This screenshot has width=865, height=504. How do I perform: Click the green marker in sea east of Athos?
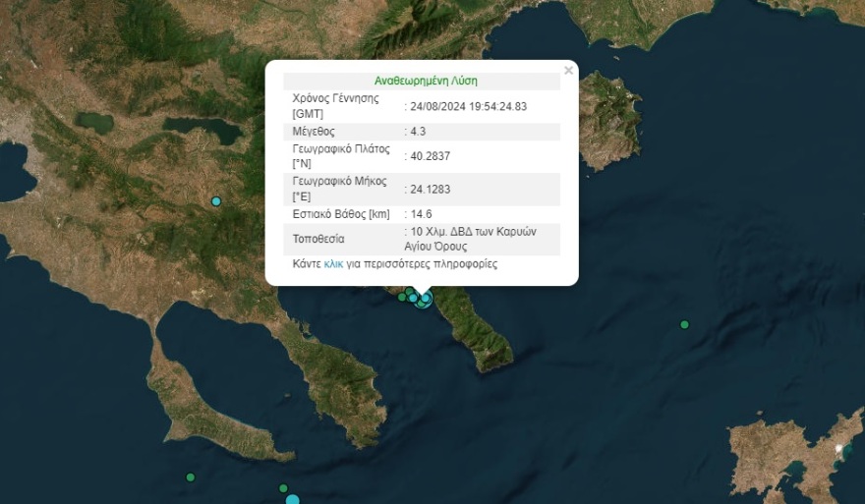684,324
